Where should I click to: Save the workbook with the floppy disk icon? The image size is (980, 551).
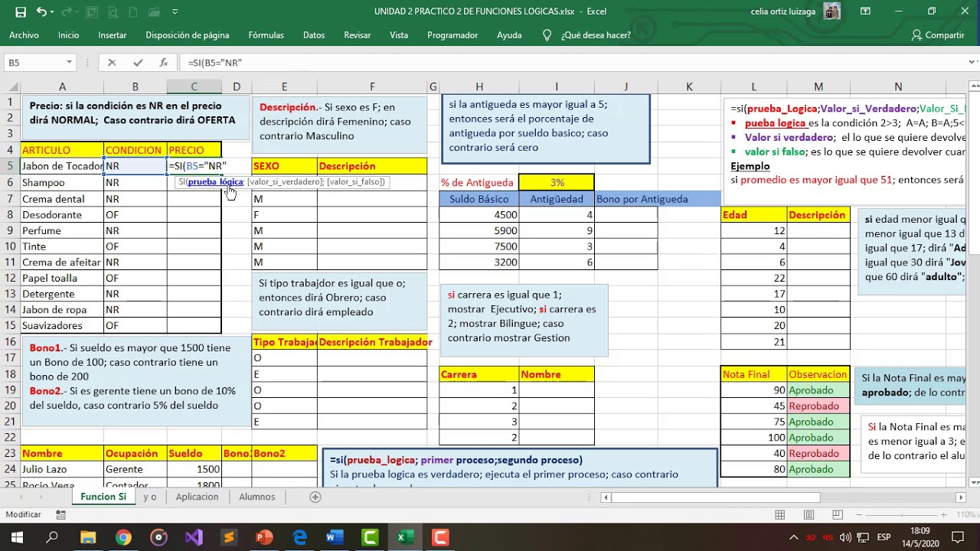[x=21, y=11]
